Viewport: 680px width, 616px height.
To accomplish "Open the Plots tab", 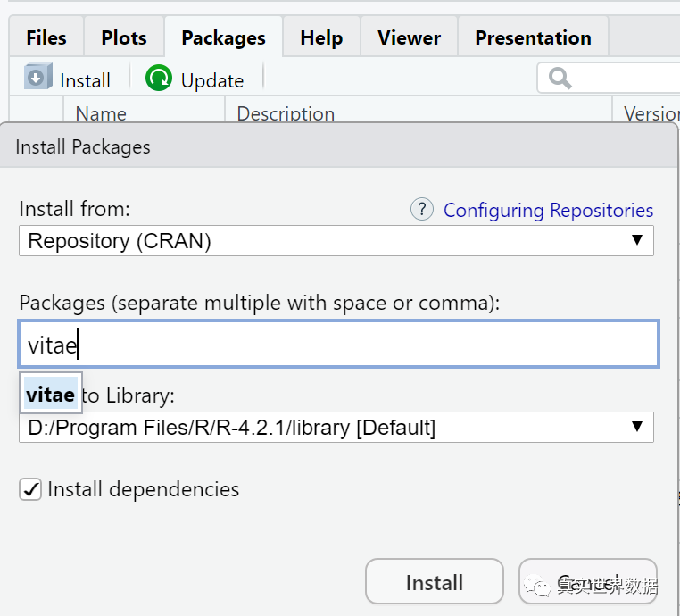I will (124, 37).
